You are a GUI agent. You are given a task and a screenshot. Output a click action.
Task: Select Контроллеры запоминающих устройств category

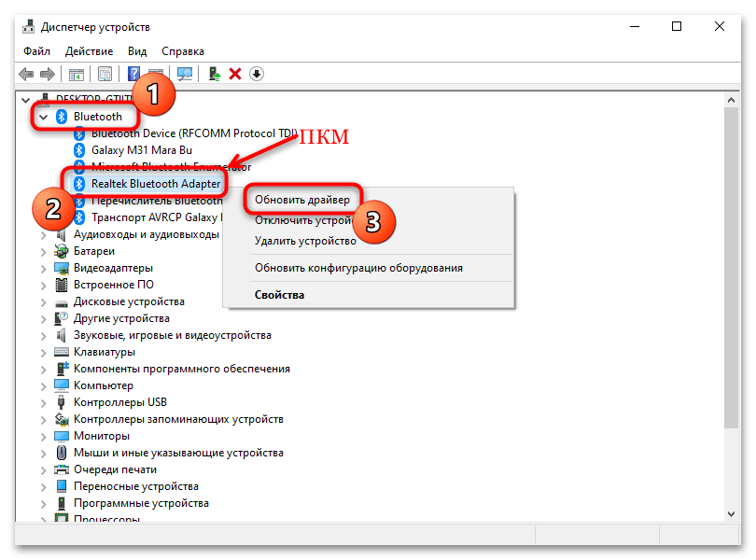tap(178, 419)
